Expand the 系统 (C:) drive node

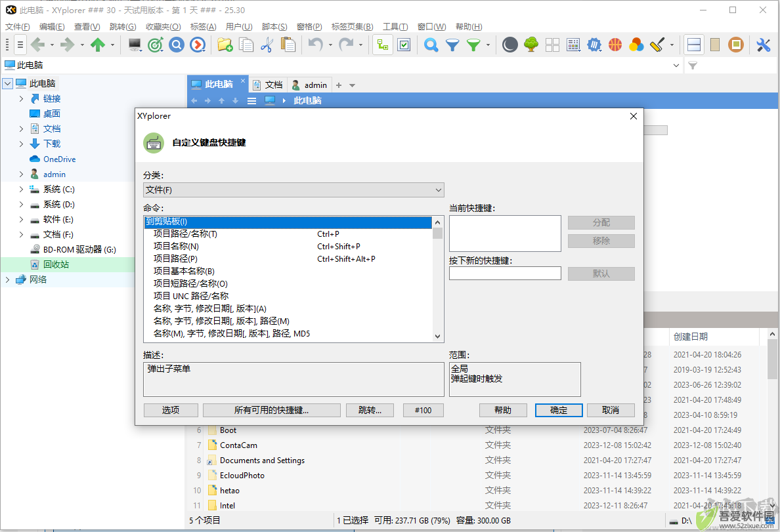click(x=21, y=190)
